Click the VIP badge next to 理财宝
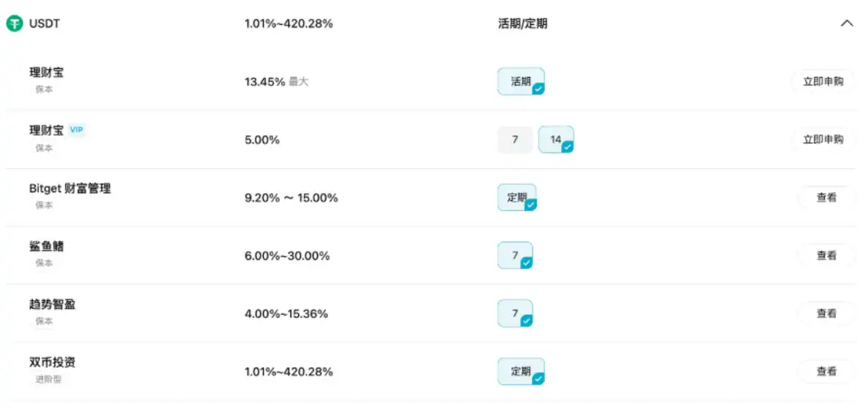This screenshot has height=408, width=868. (x=76, y=130)
